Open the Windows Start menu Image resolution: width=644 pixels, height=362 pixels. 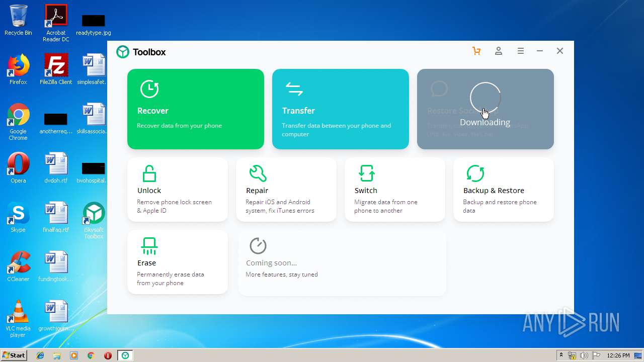tap(14, 355)
